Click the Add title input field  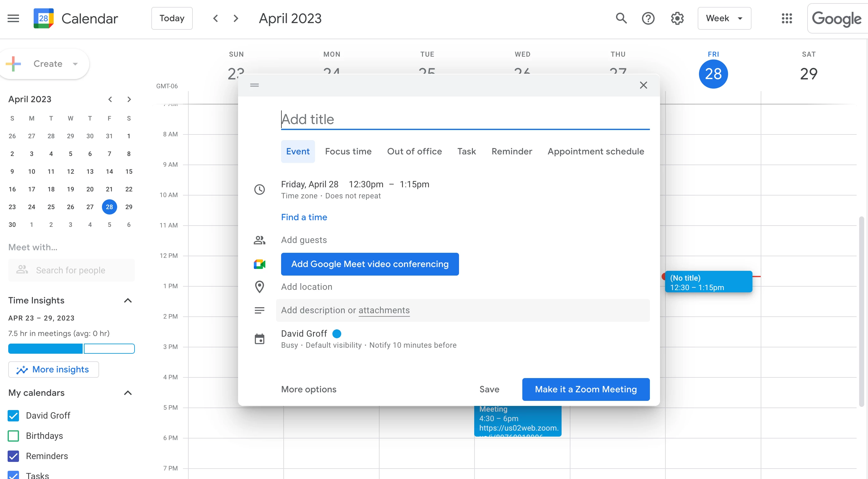(x=465, y=119)
